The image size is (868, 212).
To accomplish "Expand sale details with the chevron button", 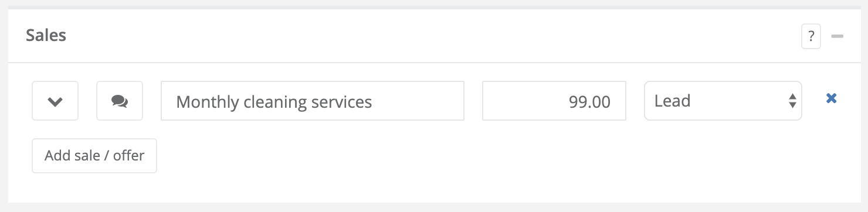I will pyautogui.click(x=55, y=101).
